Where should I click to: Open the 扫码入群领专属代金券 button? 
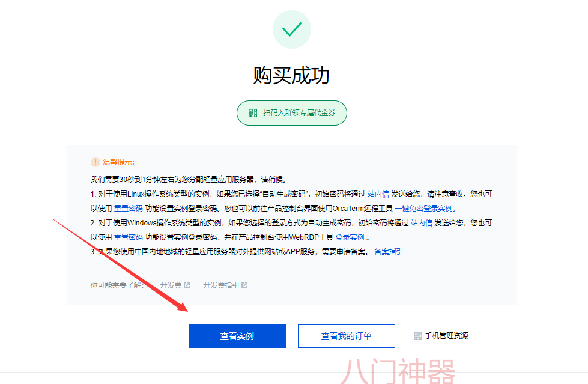[x=292, y=112]
